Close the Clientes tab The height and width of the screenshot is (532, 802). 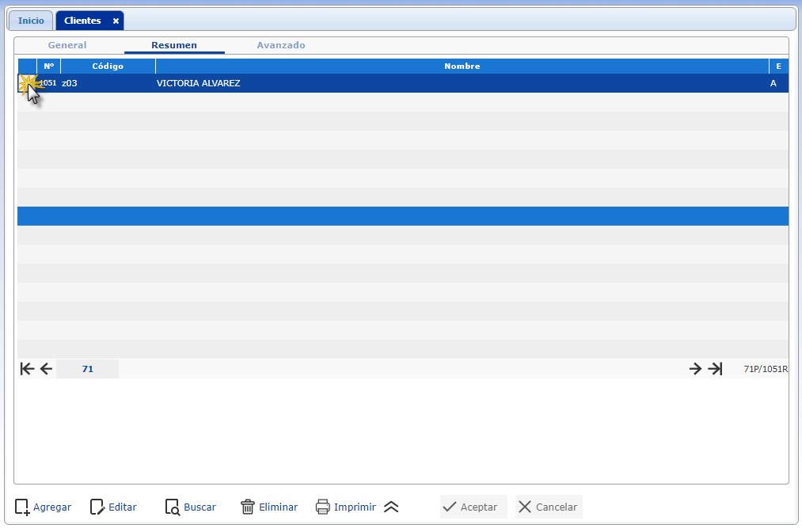point(116,21)
